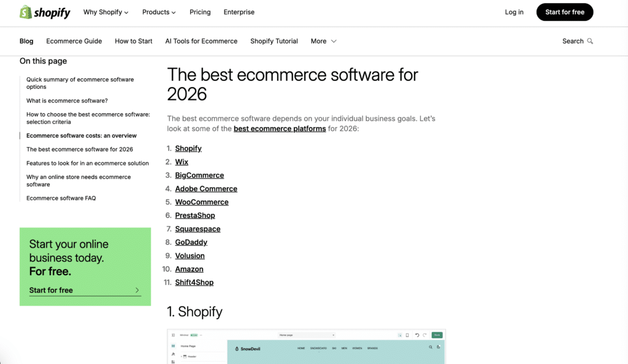Click the Search magnifier icon
The width and height of the screenshot is (628, 364).
(590, 41)
